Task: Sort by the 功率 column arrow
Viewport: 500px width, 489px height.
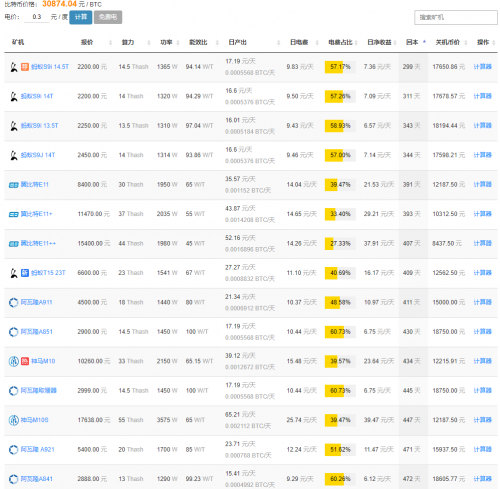Action: (x=178, y=42)
